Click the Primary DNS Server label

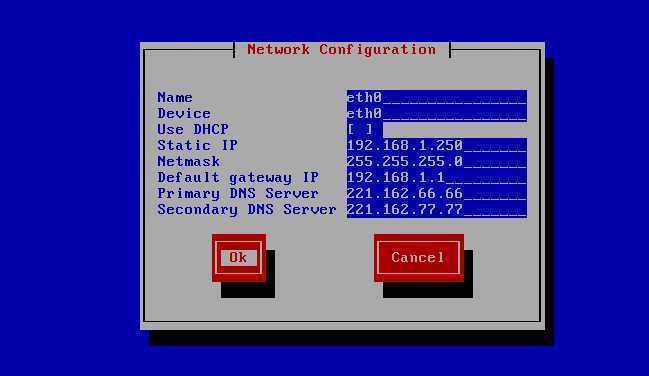238,194
